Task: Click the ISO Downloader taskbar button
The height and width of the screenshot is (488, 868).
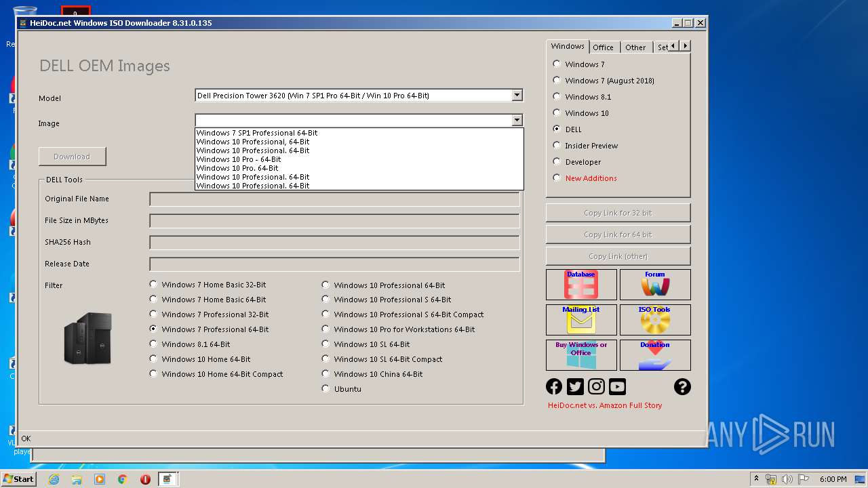Action: click(x=167, y=479)
